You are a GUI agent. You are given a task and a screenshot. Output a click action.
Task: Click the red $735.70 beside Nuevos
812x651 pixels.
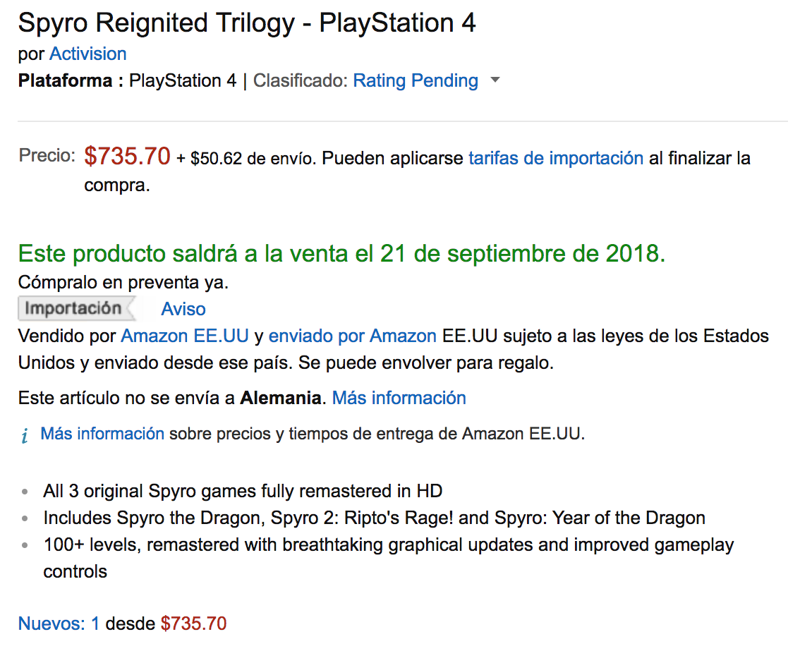click(x=193, y=623)
